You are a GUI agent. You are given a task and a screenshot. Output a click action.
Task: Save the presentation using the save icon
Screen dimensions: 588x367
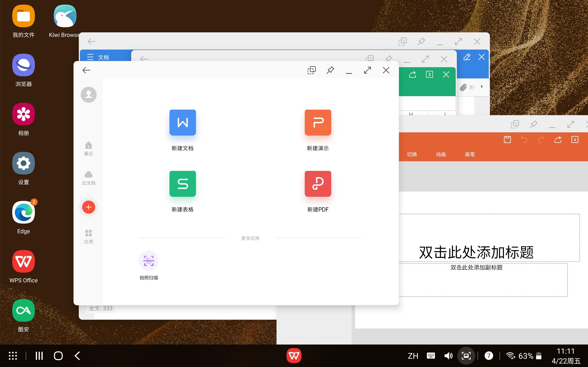[507, 139]
